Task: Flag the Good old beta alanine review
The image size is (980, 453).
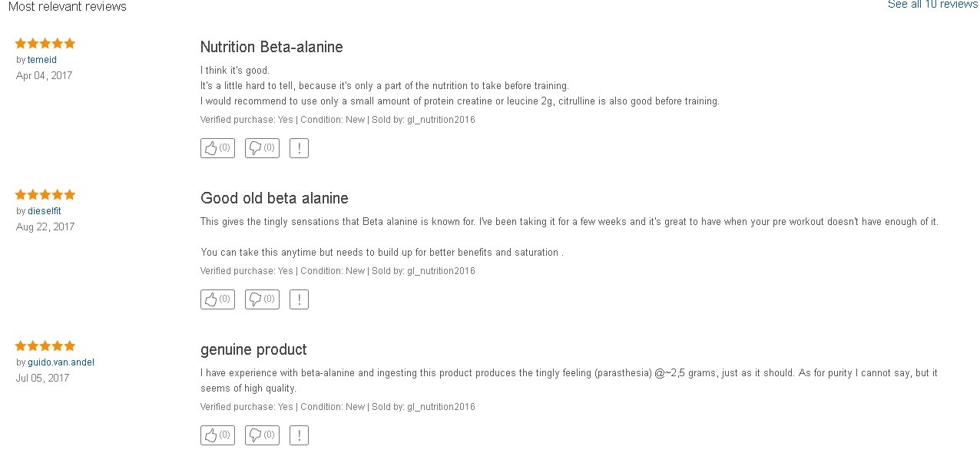Action: (299, 299)
